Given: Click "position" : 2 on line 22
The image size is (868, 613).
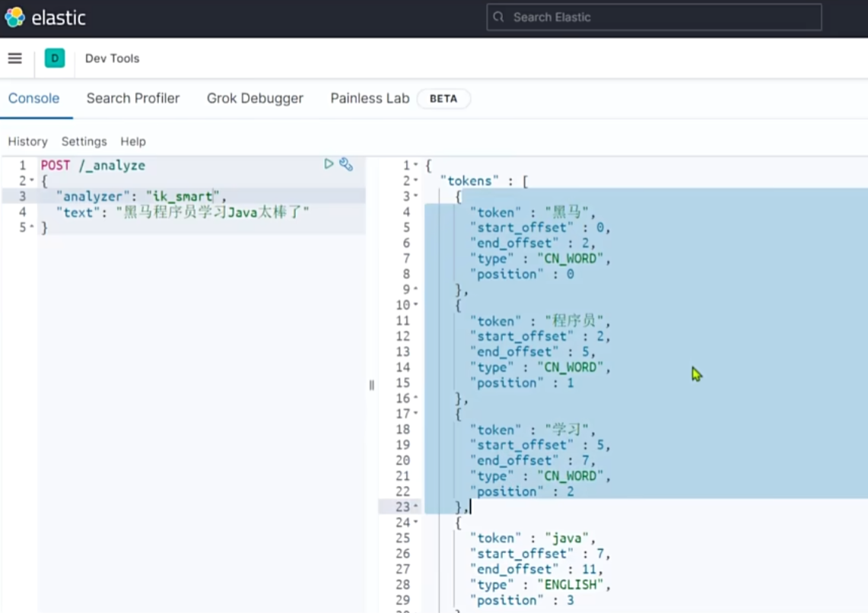Looking at the screenshot, I should click(x=521, y=491).
